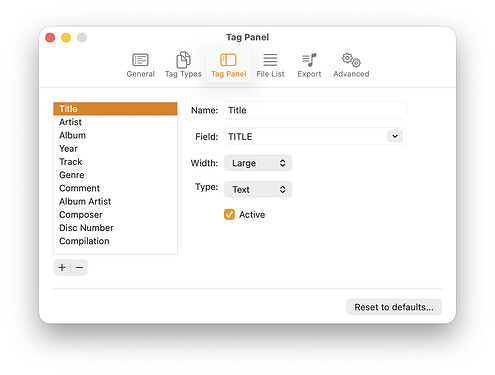Open the Type popup set to Text
This screenshot has height=375, width=495.
point(258,189)
